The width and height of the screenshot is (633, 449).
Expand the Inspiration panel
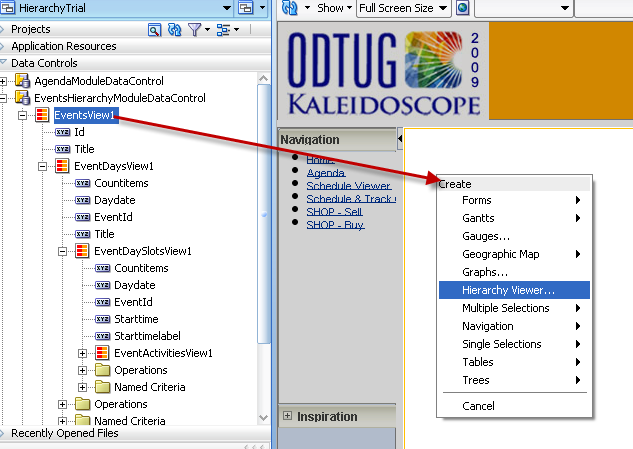(x=287, y=415)
